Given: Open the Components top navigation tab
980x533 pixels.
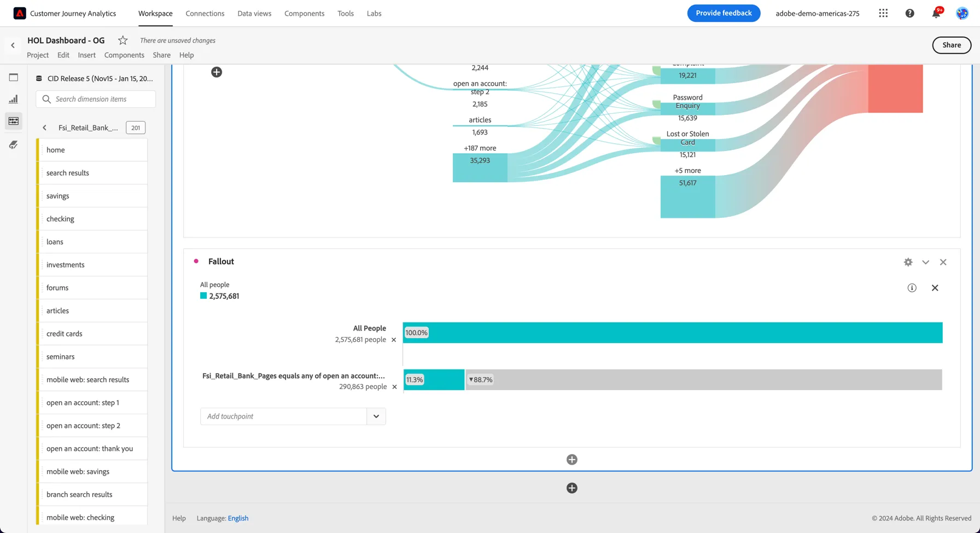Looking at the screenshot, I should pyautogui.click(x=304, y=13).
